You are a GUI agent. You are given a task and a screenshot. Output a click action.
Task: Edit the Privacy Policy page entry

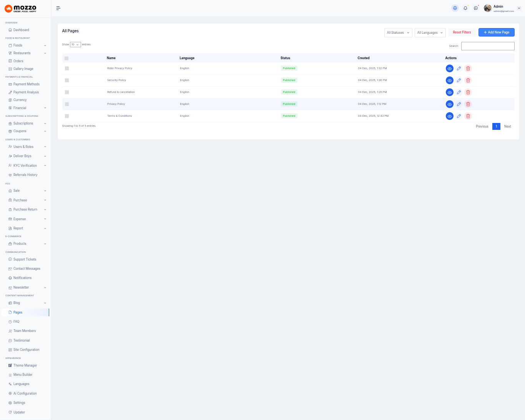tap(459, 104)
